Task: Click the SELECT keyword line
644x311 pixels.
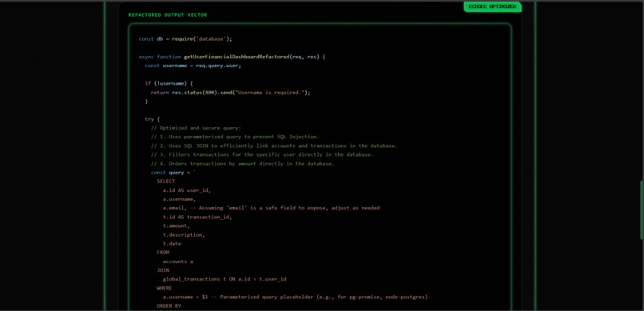Action: point(166,181)
